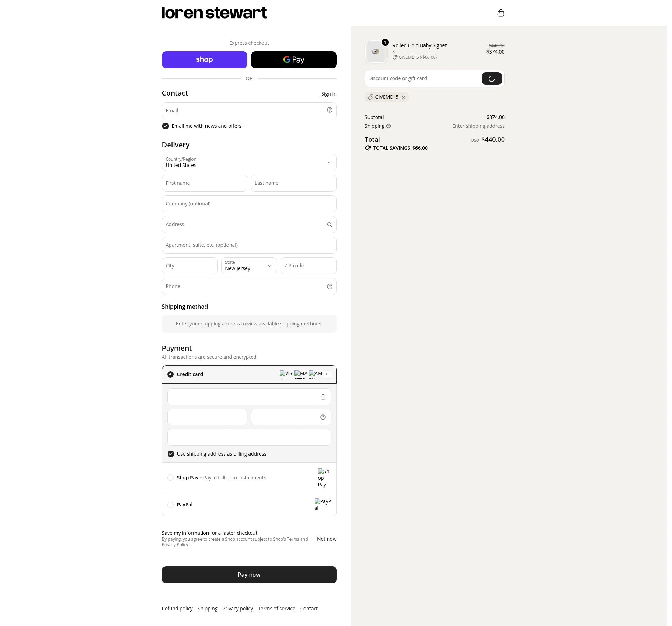Viewport: 672px width, 626px height.
Task: Click the email field help icon
Action: (329, 110)
